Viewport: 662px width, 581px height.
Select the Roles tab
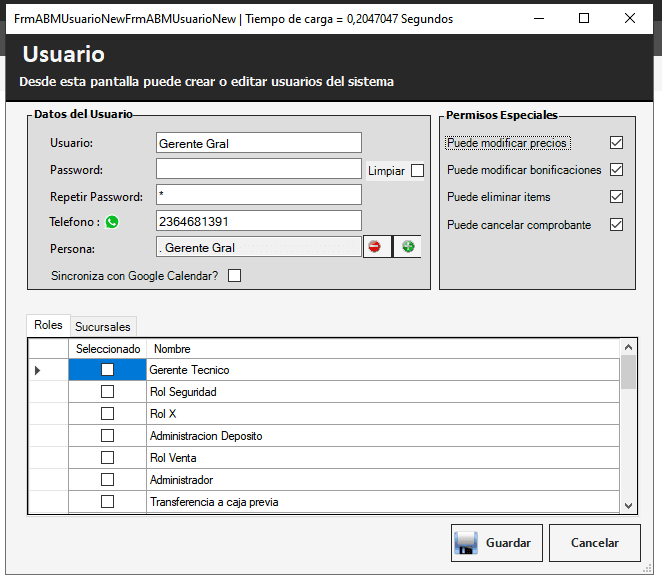[48, 325]
